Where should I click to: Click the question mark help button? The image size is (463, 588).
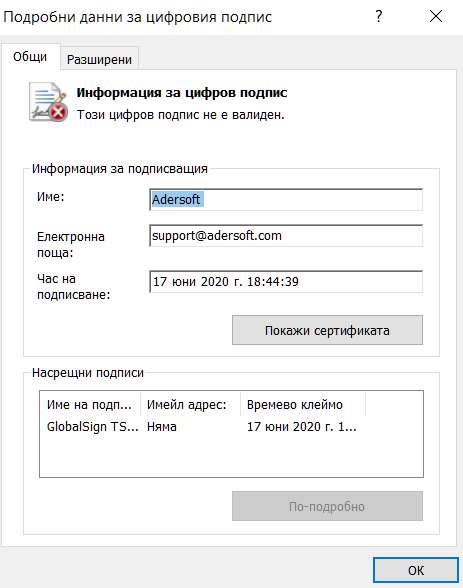379,16
